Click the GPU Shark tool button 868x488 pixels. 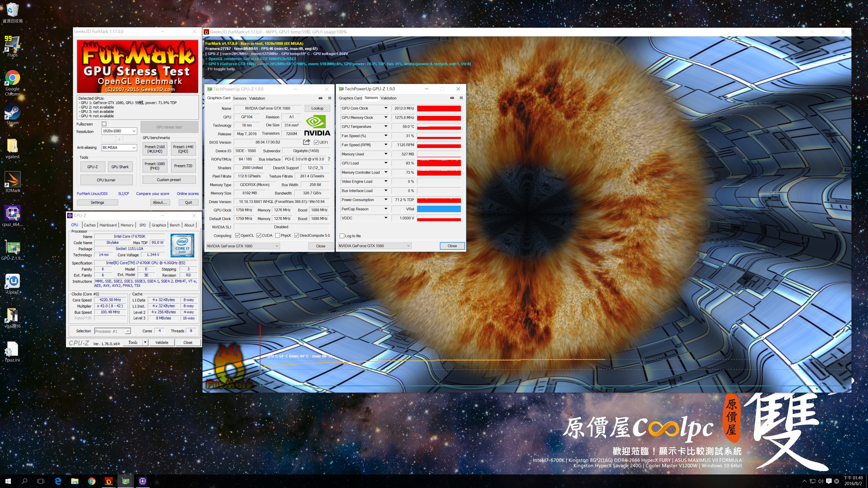[x=120, y=167]
